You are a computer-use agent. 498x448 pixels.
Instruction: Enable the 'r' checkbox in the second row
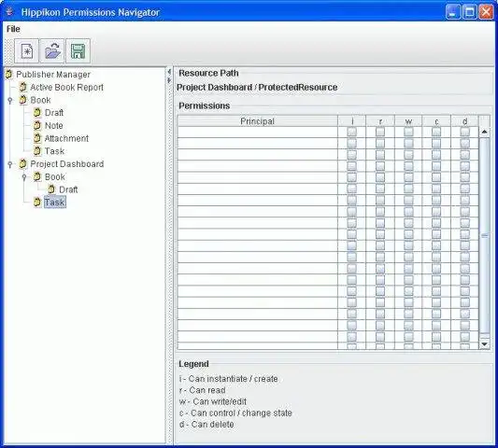(x=380, y=143)
